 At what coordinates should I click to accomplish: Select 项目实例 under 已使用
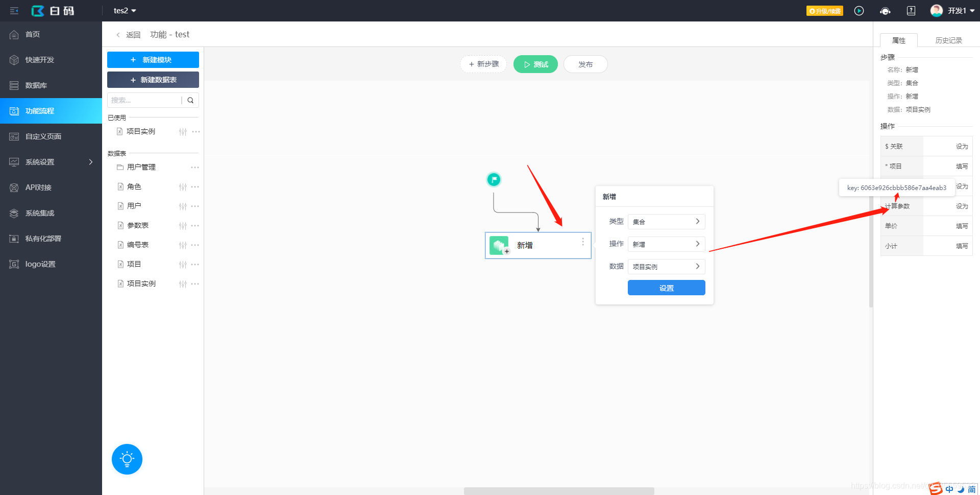[x=141, y=131]
